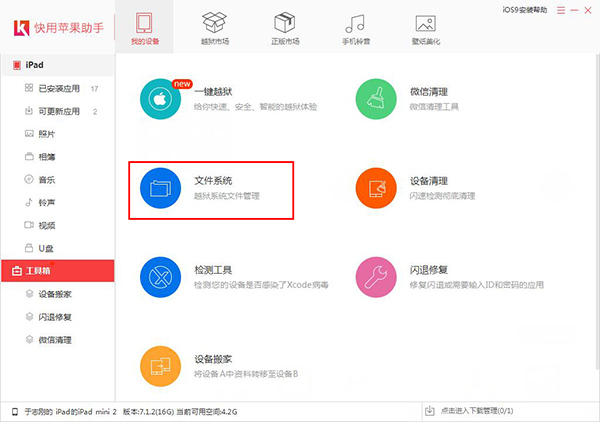Click 微信清理 title in main panel
The image size is (600, 422).
[x=429, y=92]
